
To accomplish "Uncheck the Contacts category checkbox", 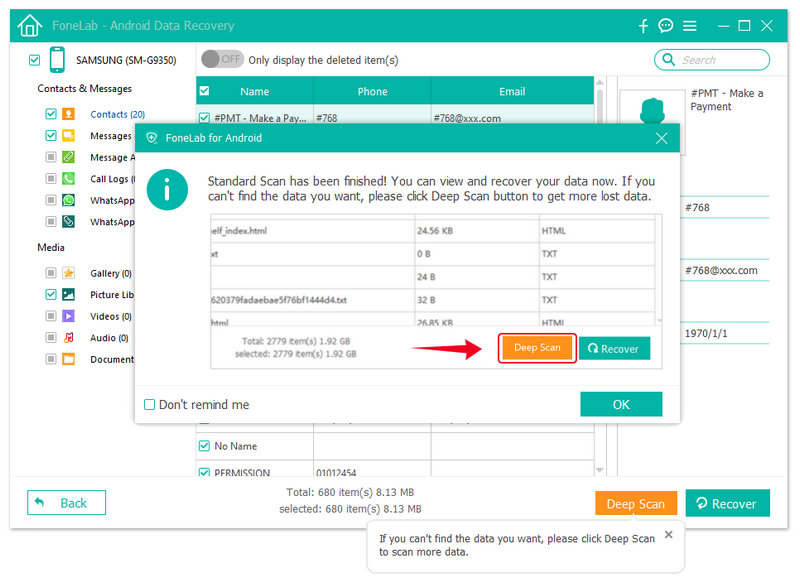I will click(x=51, y=114).
